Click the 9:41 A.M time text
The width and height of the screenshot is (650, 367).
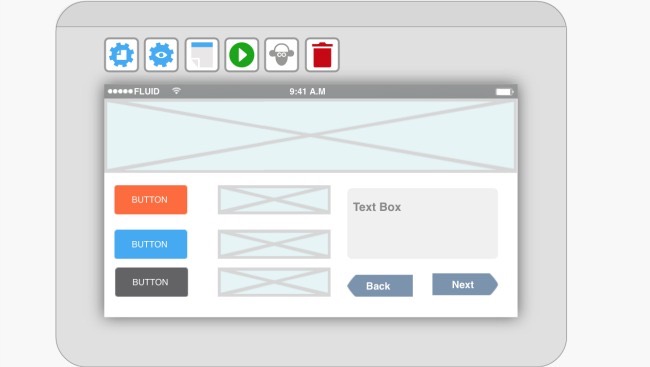pyautogui.click(x=308, y=91)
